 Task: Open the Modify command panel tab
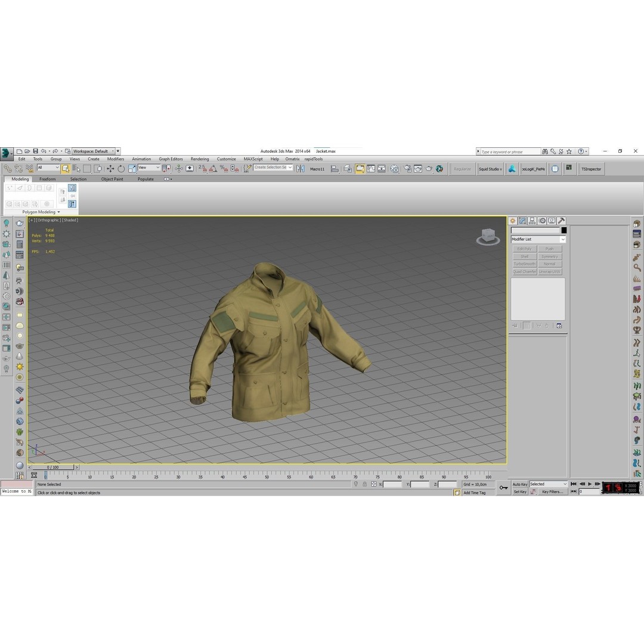pyautogui.click(x=522, y=221)
